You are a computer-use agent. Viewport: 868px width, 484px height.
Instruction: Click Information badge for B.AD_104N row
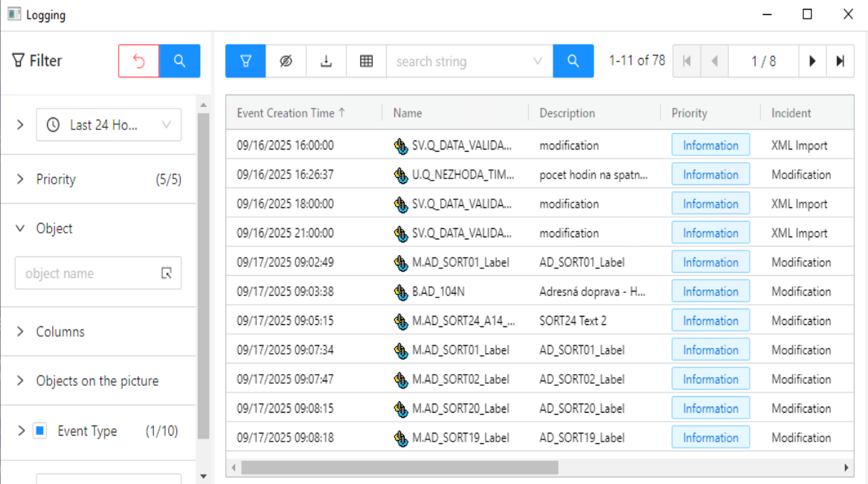click(x=710, y=291)
